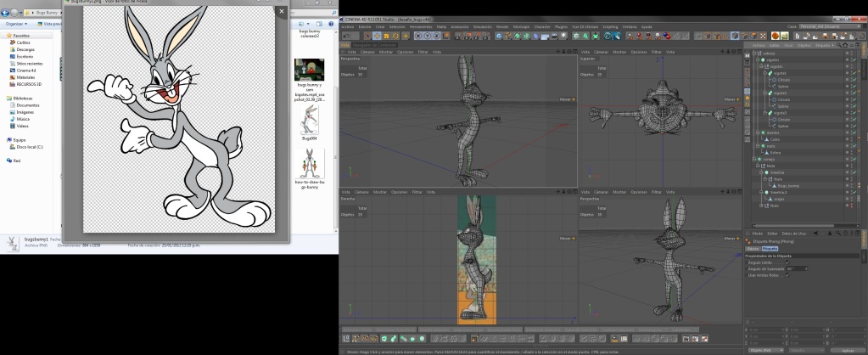
Task: Open the Bugs004 thumbnail in Explorer
Action: pyautogui.click(x=310, y=122)
